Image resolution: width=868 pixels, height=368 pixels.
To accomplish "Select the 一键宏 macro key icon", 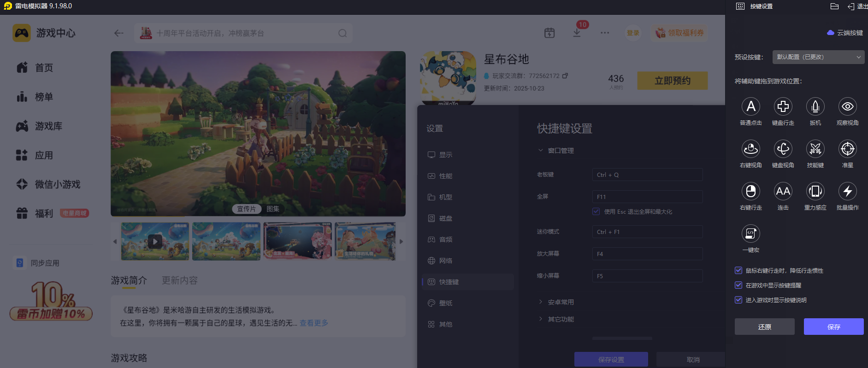I will point(751,234).
